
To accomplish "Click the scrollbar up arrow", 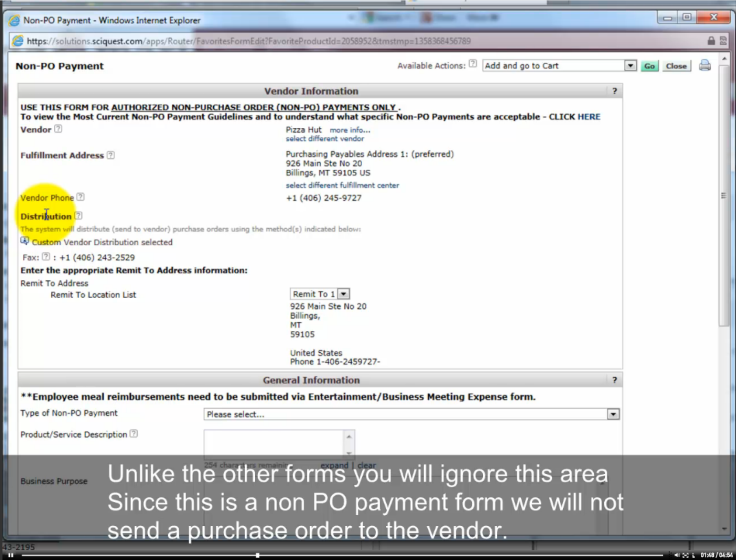I will (724, 59).
